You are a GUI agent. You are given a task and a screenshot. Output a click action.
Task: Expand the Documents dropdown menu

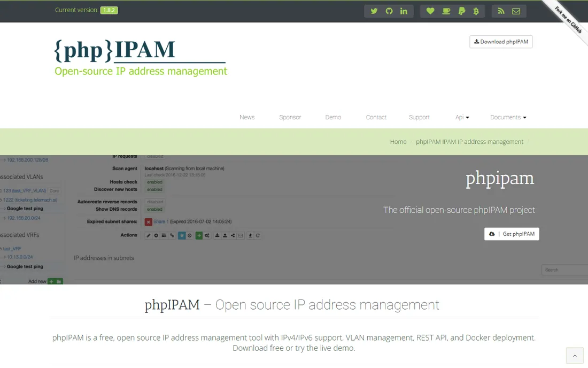508,117
